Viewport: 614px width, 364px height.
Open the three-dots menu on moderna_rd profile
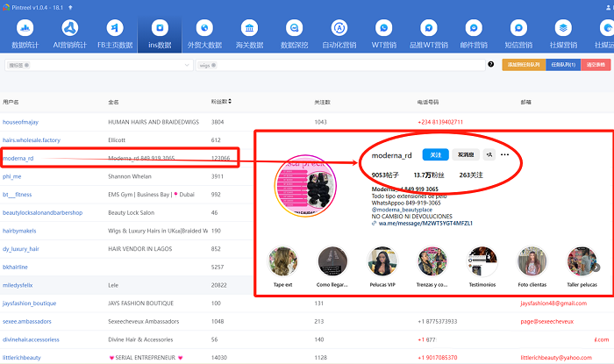click(x=504, y=155)
